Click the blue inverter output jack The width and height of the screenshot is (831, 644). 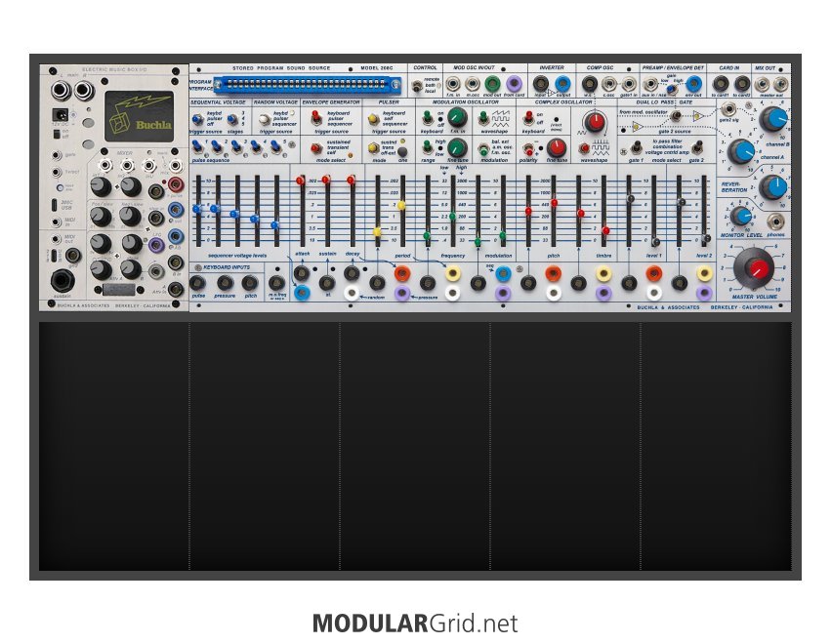coord(563,84)
